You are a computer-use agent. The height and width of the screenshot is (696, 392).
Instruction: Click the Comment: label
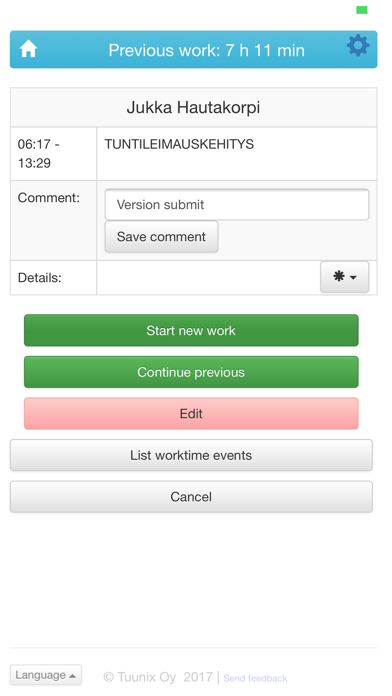tap(49, 198)
